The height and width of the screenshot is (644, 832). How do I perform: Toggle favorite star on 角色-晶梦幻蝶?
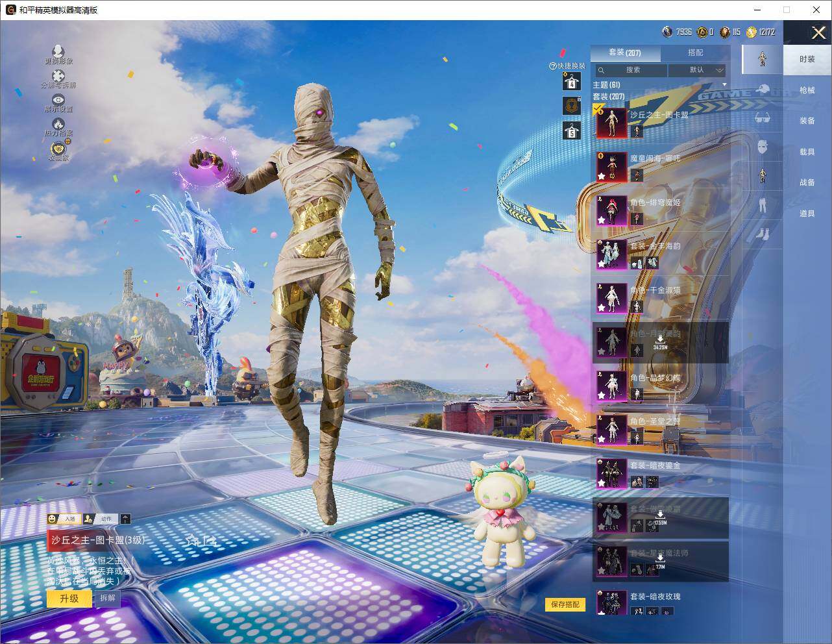click(x=602, y=395)
